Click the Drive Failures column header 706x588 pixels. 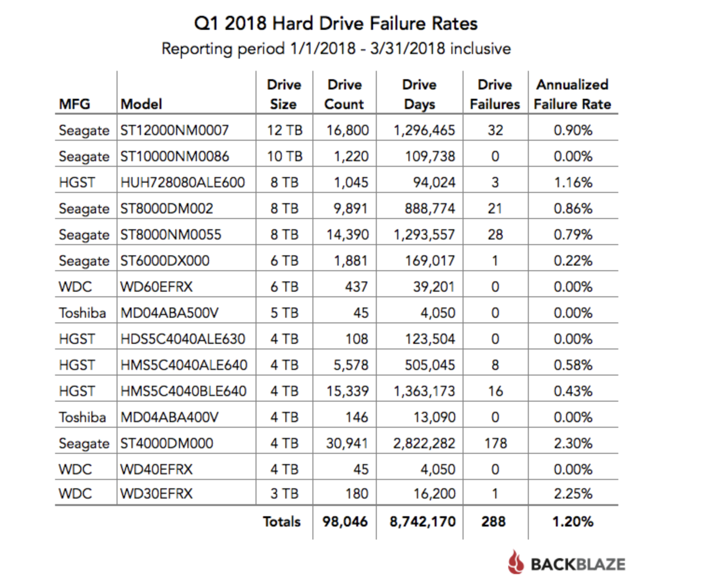coord(495,94)
